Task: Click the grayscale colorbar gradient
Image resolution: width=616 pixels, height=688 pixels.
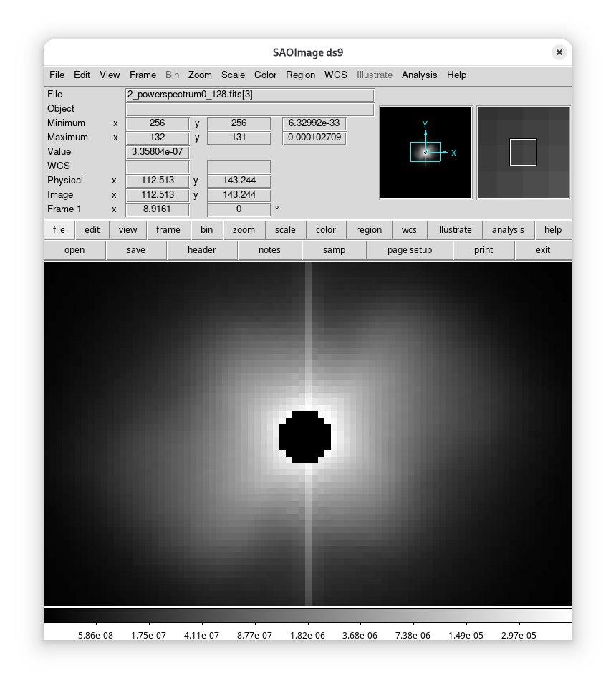Action: [x=308, y=616]
